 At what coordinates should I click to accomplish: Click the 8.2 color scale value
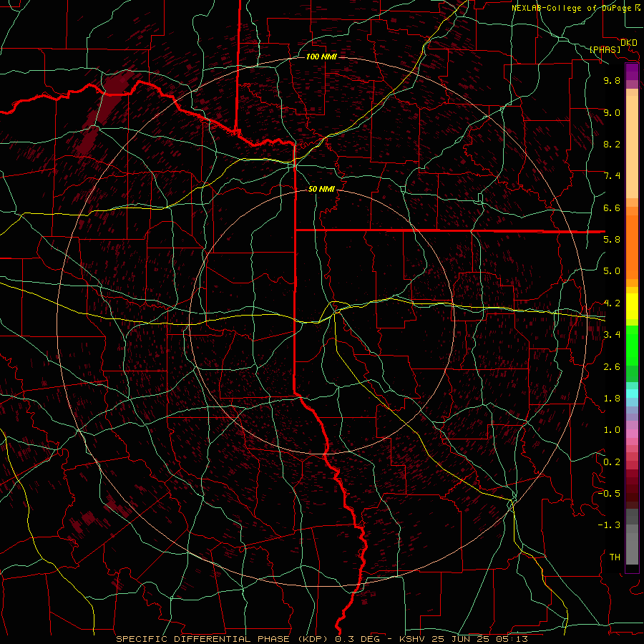tap(612, 144)
